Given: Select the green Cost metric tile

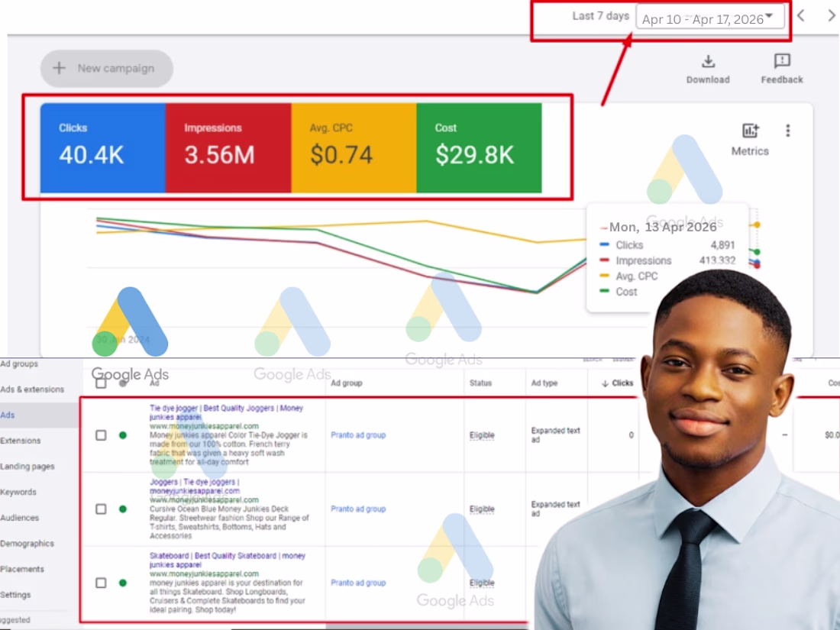Looking at the screenshot, I should [x=479, y=148].
